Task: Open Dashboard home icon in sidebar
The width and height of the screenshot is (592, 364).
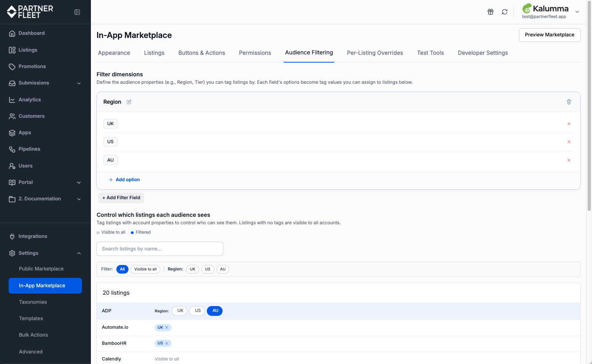Action: point(12,33)
